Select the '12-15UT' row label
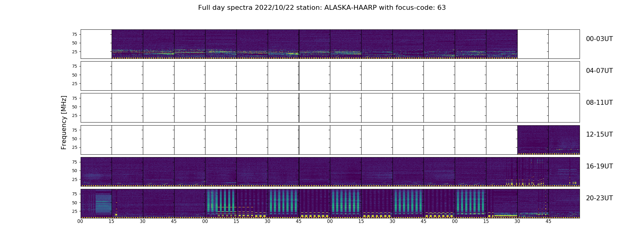The height and width of the screenshot is (245, 644). [599, 134]
